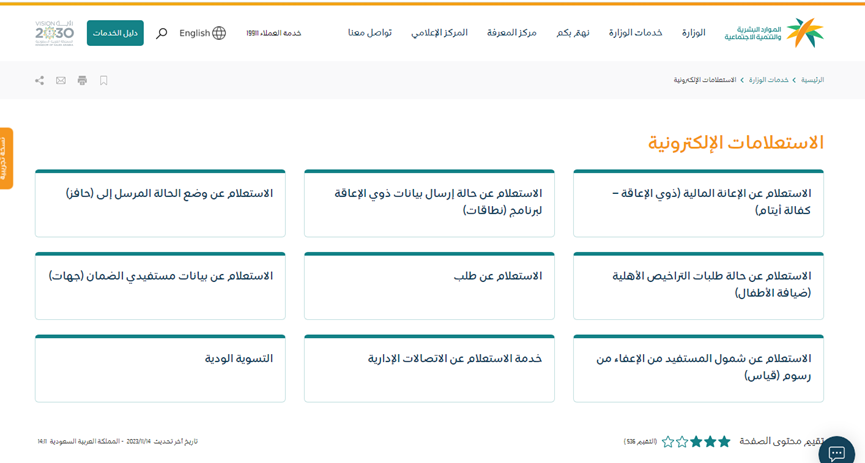Click the Vision 2030 logo
This screenshot has height=463, width=865.
(x=54, y=33)
